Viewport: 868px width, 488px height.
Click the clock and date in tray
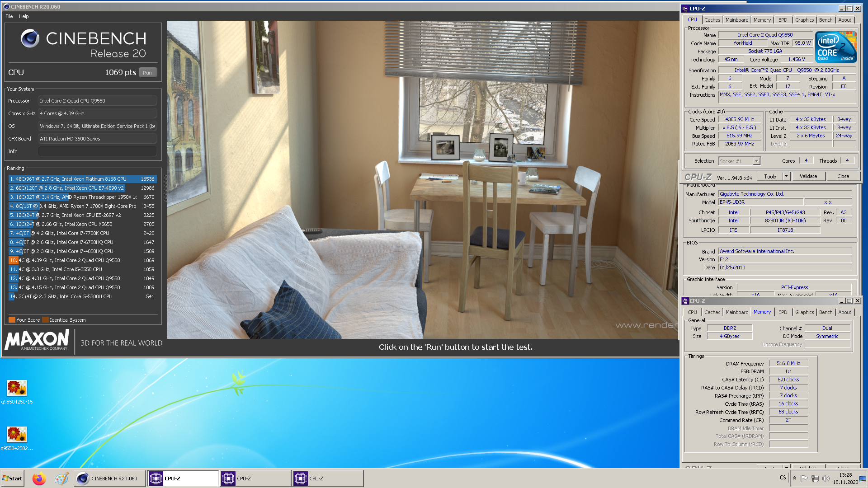coord(845,479)
